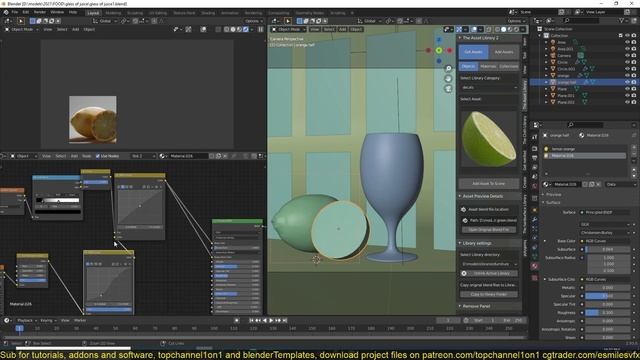This screenshot has height=360, width=640.
Task: Click the red X axis gizmo ball
Action: [449, 50]
